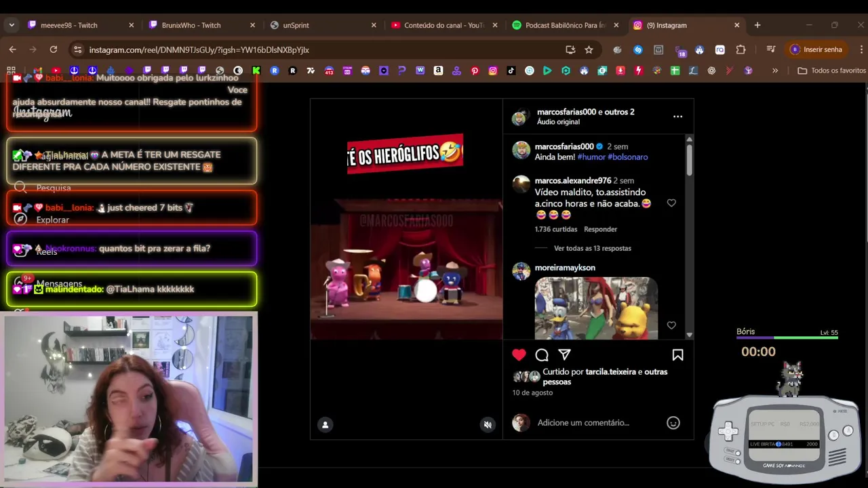Open the GIF image in moreiramaykson's comment

(x=596, y=308)
